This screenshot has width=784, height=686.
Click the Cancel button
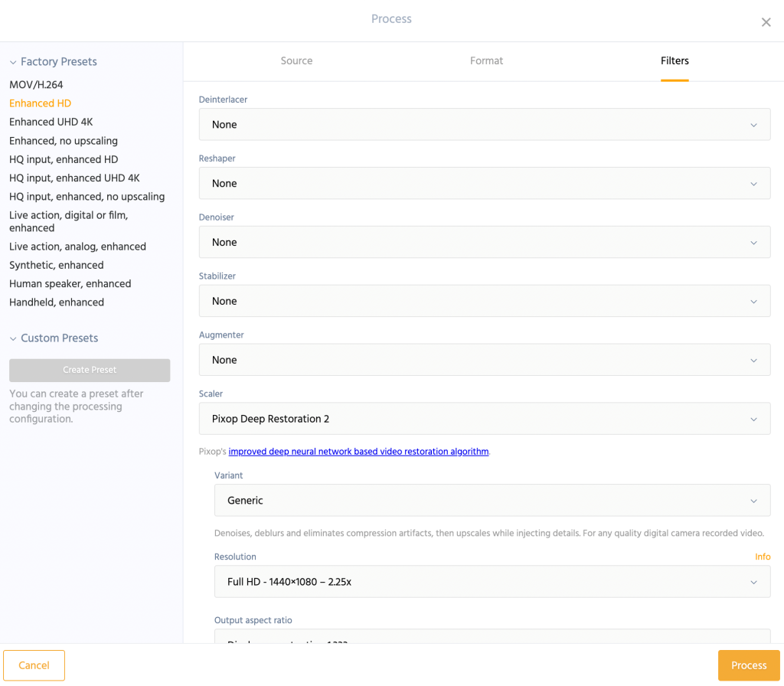[34, 665]
